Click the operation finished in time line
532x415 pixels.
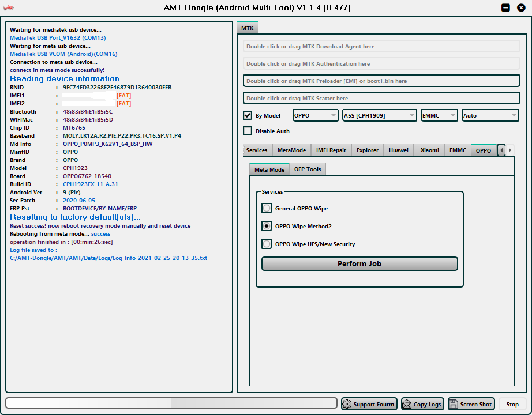point(61,242)
